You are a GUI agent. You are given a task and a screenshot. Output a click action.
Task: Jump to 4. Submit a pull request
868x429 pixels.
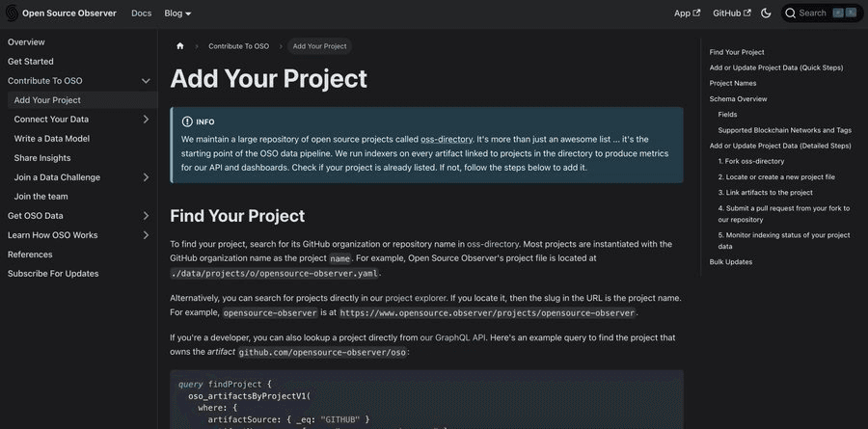click(784, 214)
